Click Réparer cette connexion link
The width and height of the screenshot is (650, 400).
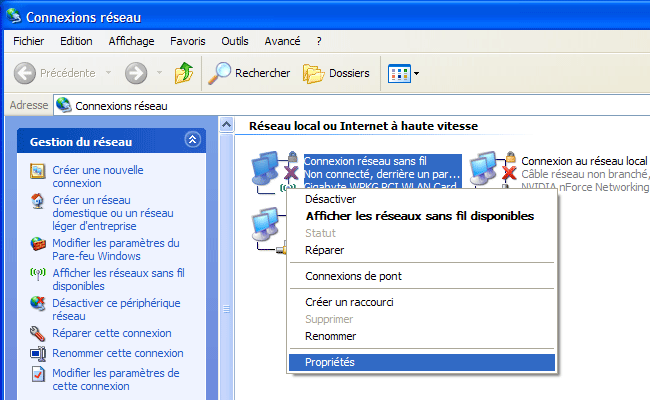coord(111,333)
